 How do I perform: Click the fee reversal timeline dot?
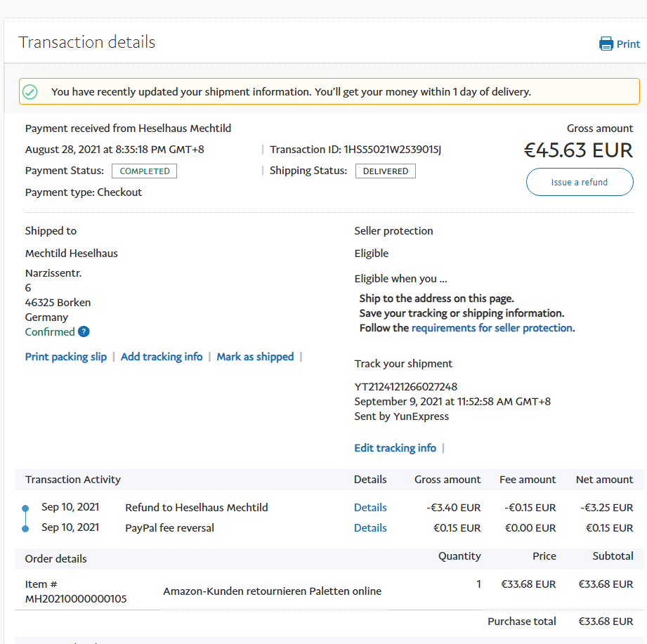25,528
